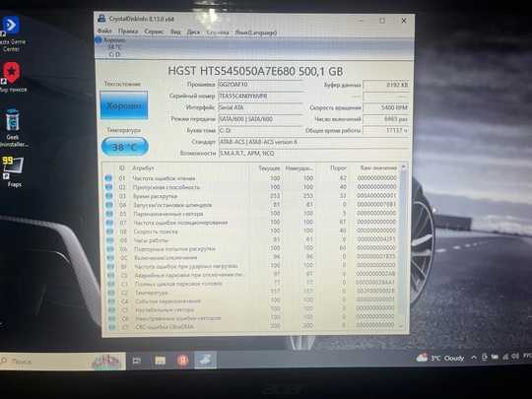Click status circle of row 0A Повторные попытки раскрутки
The height and width of the screenshot is (399, 532).
(x=110, y=248)
